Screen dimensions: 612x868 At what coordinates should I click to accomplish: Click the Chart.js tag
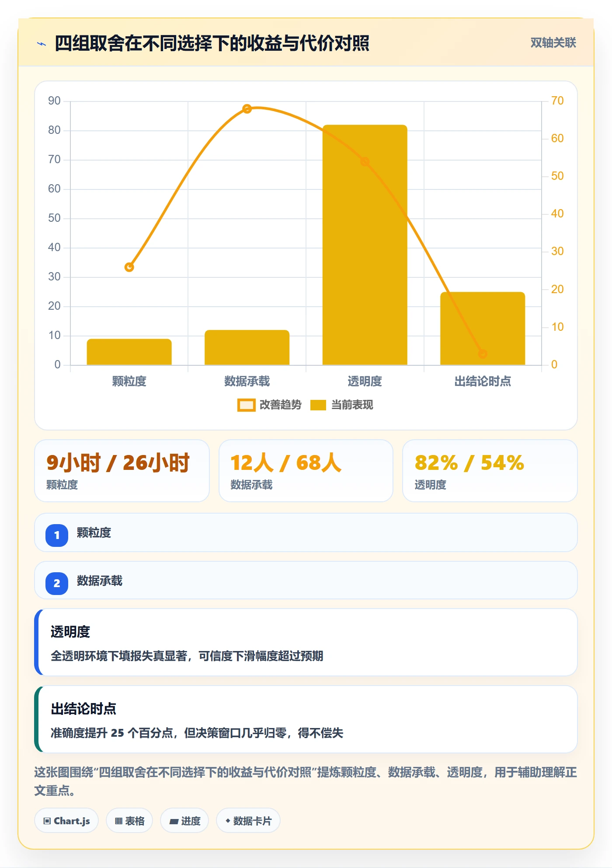point(66,821)
